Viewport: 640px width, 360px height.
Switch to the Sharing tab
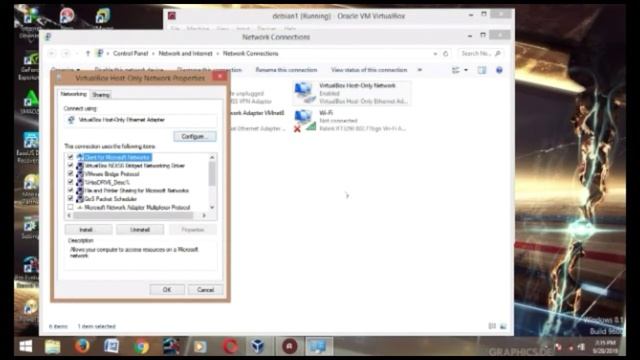(x=101, y=95)
